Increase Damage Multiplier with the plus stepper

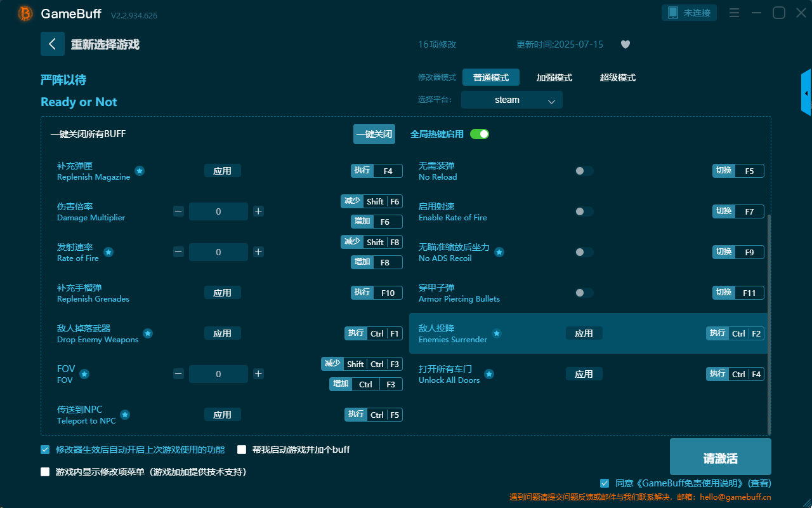pyautogui.click(x=258, y=211)
